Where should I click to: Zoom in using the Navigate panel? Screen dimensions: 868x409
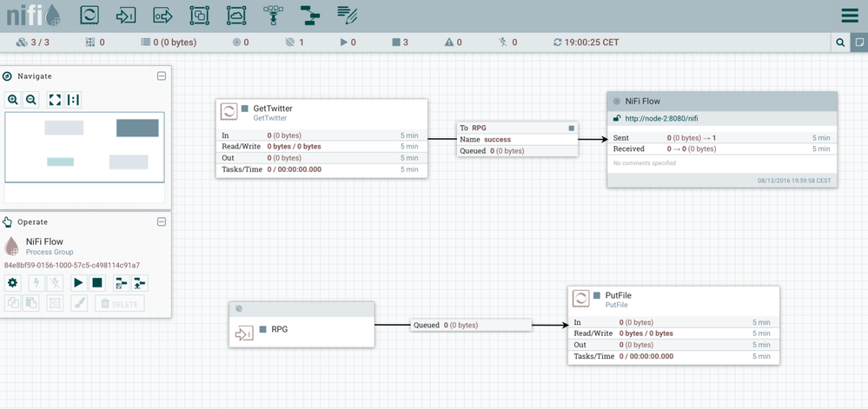13,100
